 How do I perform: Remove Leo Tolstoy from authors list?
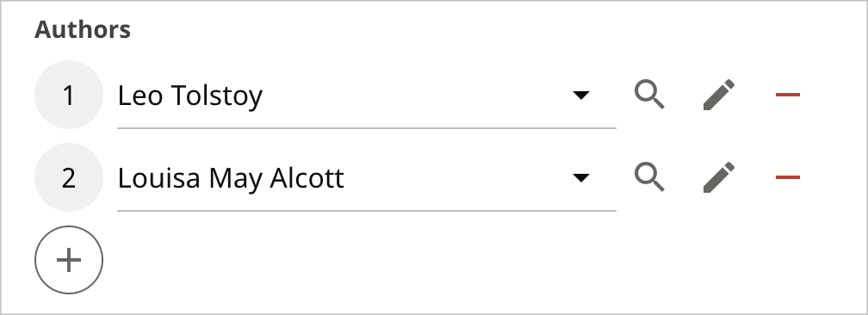click(788, 95)
